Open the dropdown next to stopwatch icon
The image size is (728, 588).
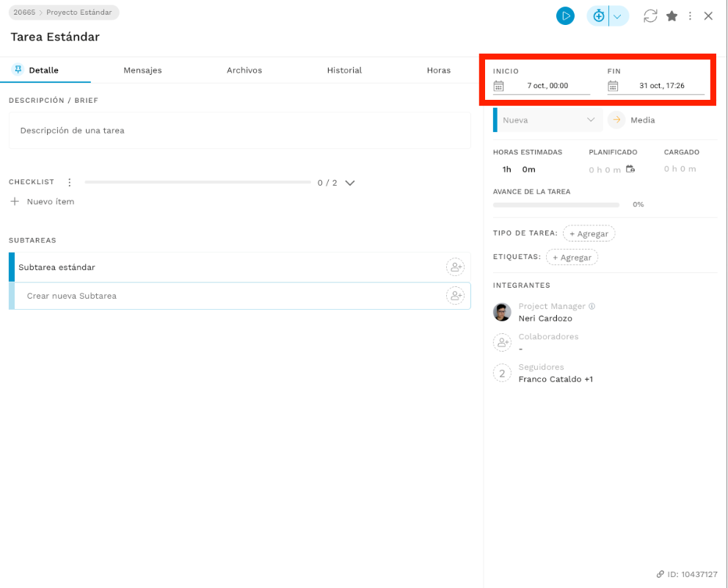point(617,16)
